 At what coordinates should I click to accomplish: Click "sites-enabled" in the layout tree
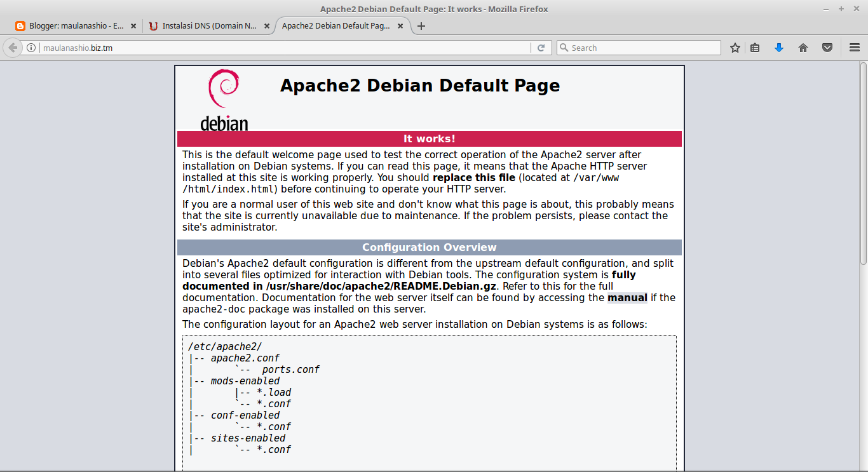(248, 438)
